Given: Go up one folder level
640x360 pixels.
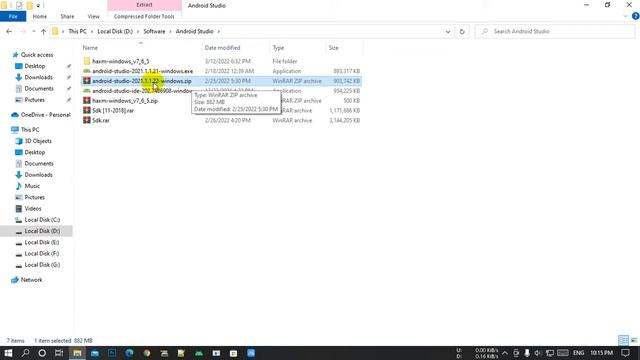Looking at the screenshot, I should [43, 31].
